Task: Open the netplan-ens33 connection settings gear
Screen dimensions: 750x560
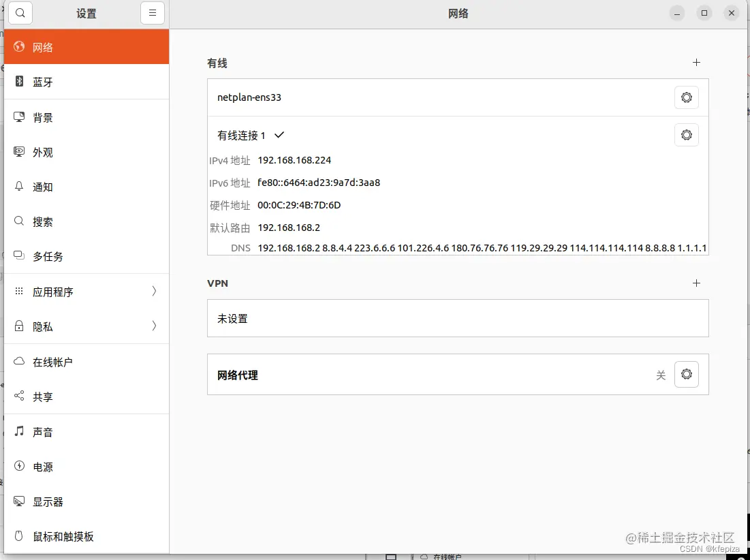Action: coord(686,97)
